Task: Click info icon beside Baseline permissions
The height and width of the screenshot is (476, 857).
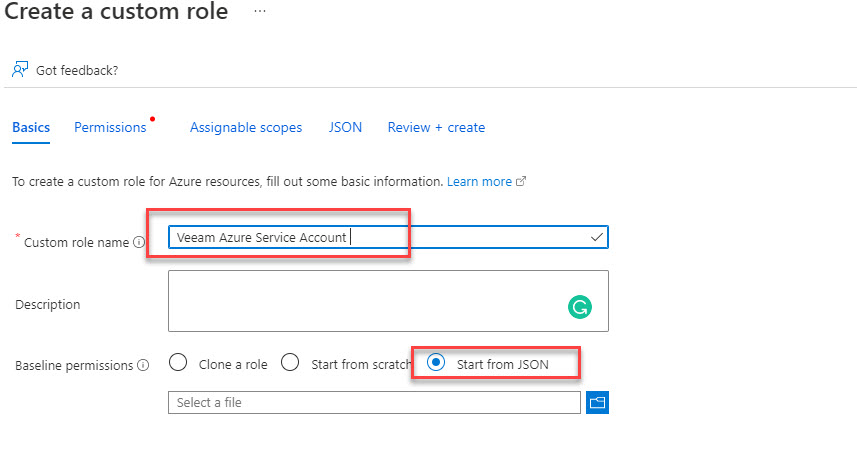Action: (143, 365)
